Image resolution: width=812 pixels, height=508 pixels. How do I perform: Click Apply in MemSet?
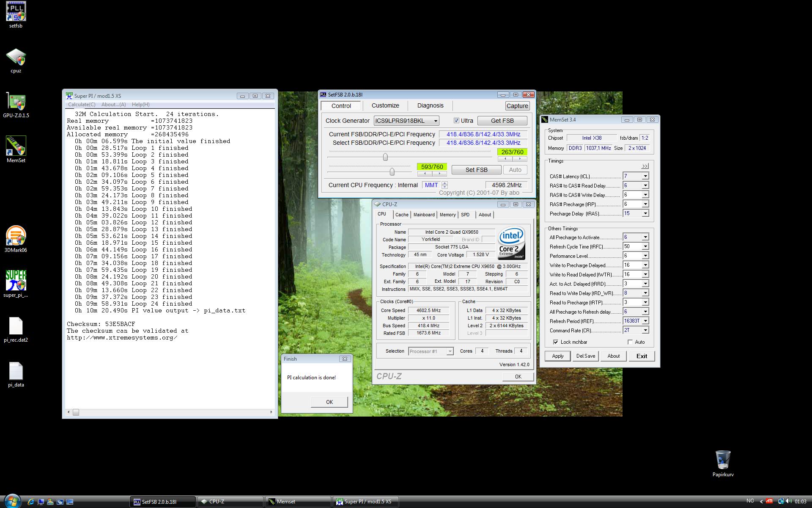(557, 356)
